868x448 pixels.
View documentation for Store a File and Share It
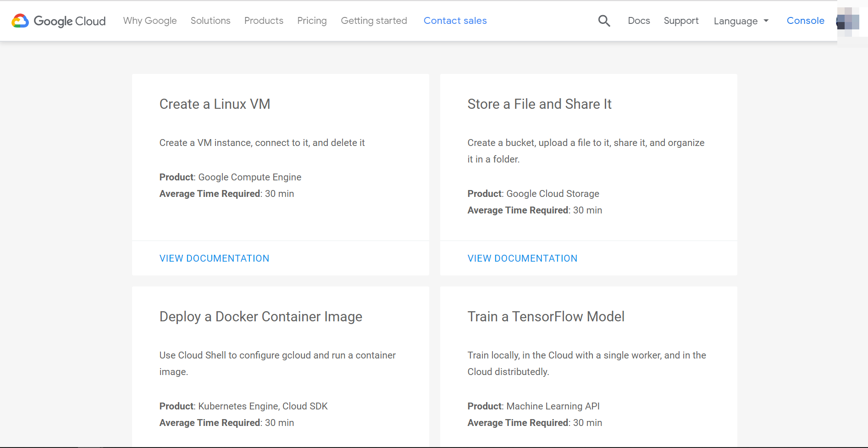(522, 258)
